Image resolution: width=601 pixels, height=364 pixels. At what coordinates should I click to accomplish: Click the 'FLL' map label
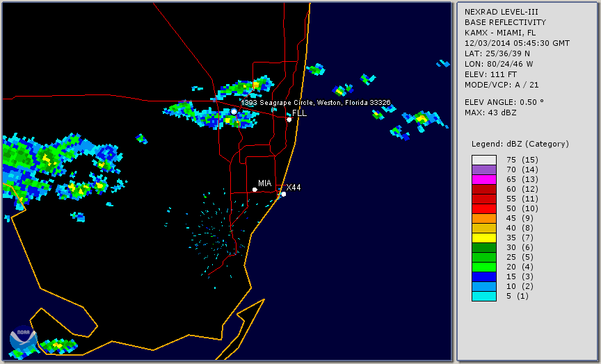click(x=299, y=113)
